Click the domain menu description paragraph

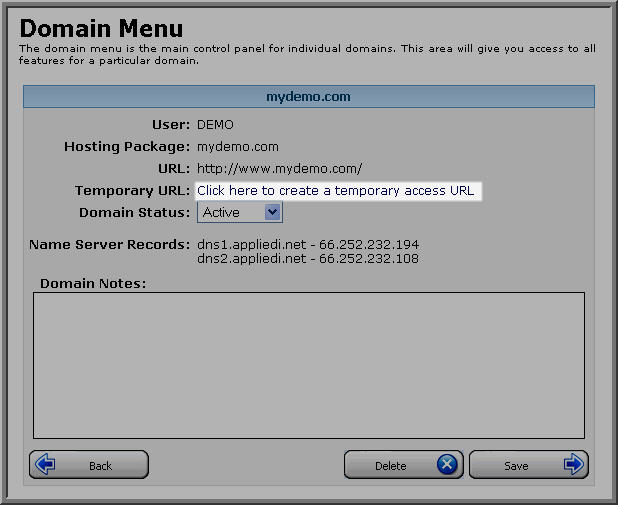tap(307, 54)
